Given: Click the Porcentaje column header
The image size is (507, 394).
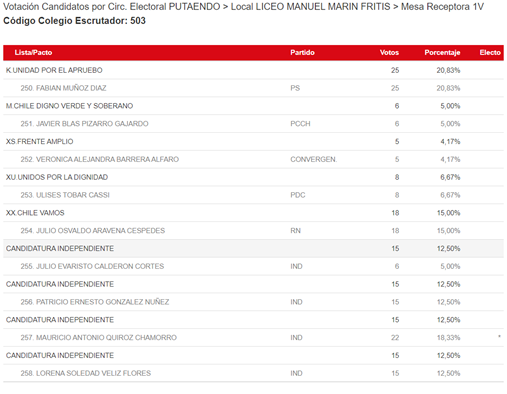Looking at the screenshot, I should point(442,53).
